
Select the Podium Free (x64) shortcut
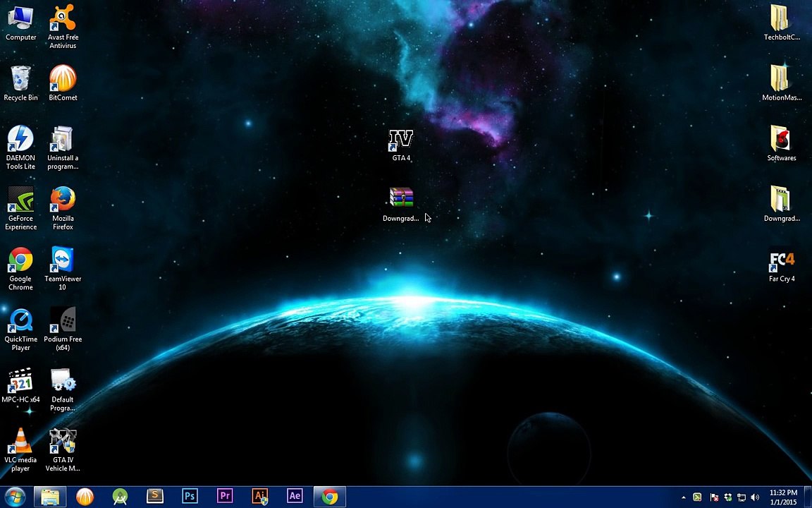(63, 329)
